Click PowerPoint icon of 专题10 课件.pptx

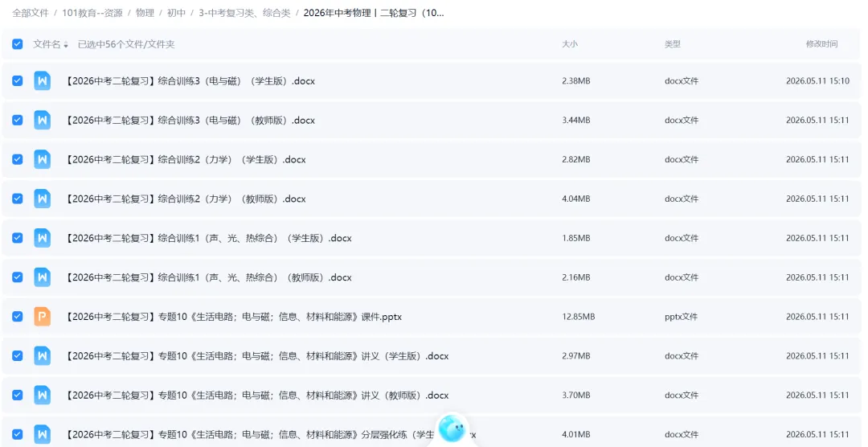coord(42,317)
